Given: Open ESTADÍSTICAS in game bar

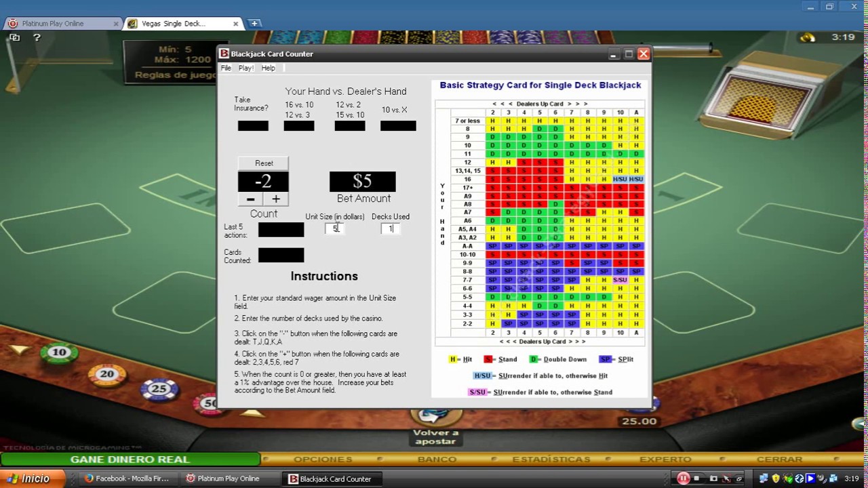Looking at the screenshot, I should coord(551,460).
